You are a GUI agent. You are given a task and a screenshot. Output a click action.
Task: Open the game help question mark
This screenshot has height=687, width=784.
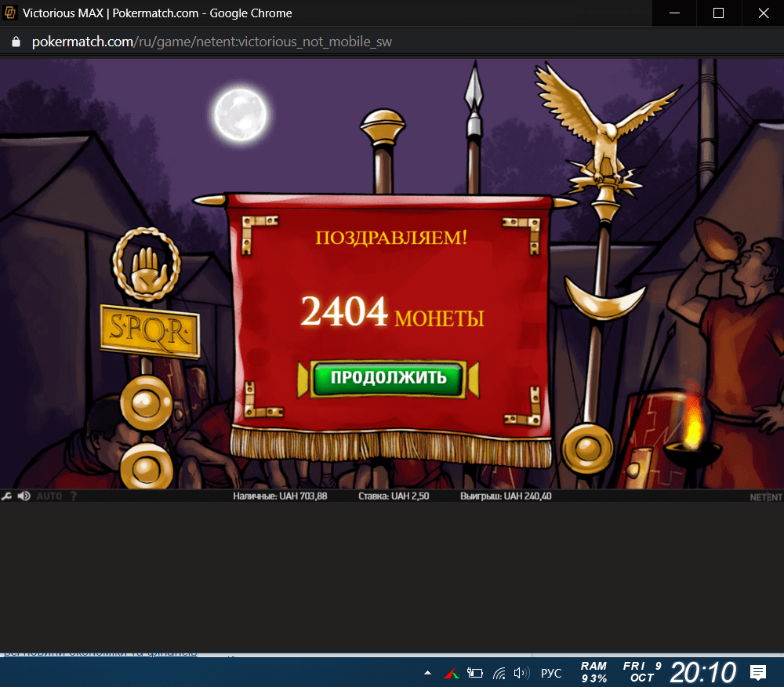coord(74,496)
